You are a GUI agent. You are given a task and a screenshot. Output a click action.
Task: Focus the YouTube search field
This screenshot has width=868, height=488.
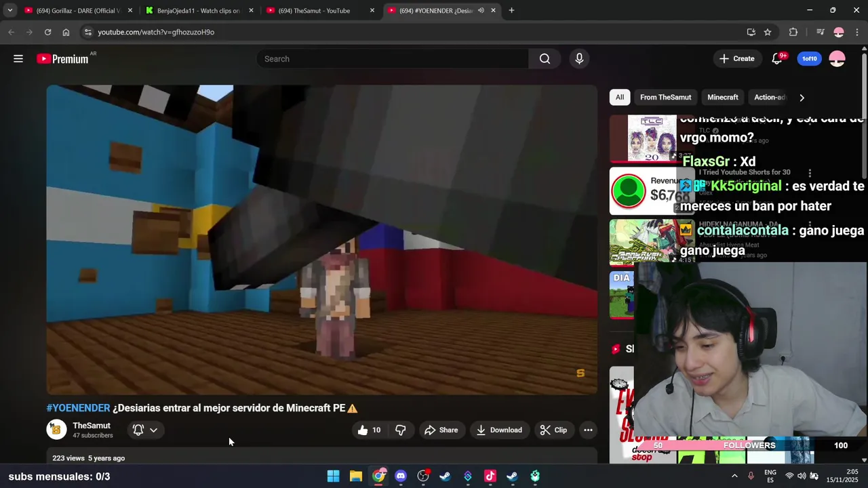pos(393,59)
